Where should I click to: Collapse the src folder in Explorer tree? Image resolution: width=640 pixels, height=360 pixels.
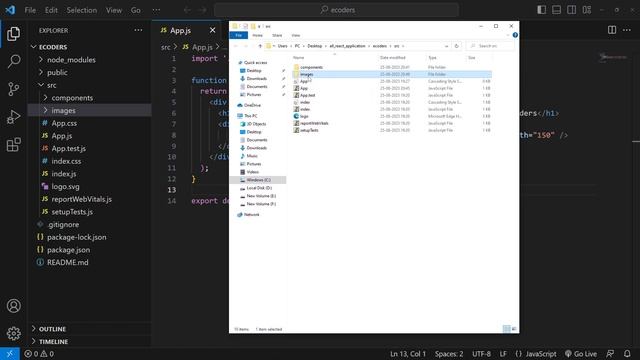pos(90,85)
